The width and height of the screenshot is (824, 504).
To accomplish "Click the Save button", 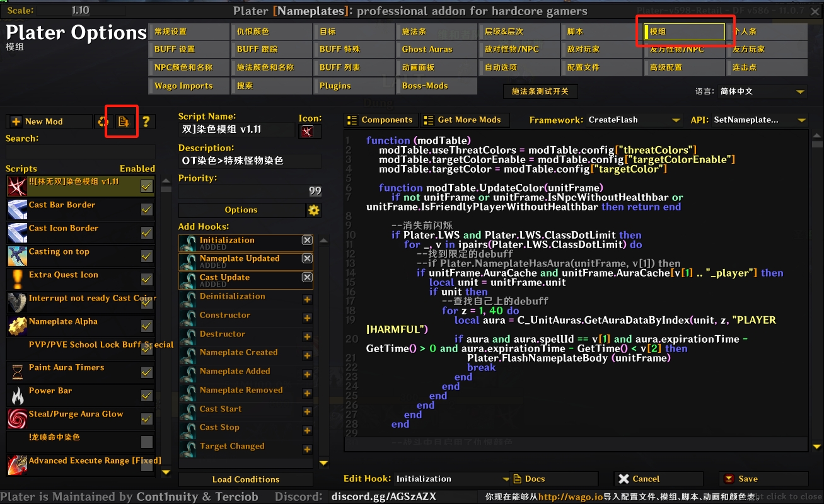I will (x=763, y=479).
